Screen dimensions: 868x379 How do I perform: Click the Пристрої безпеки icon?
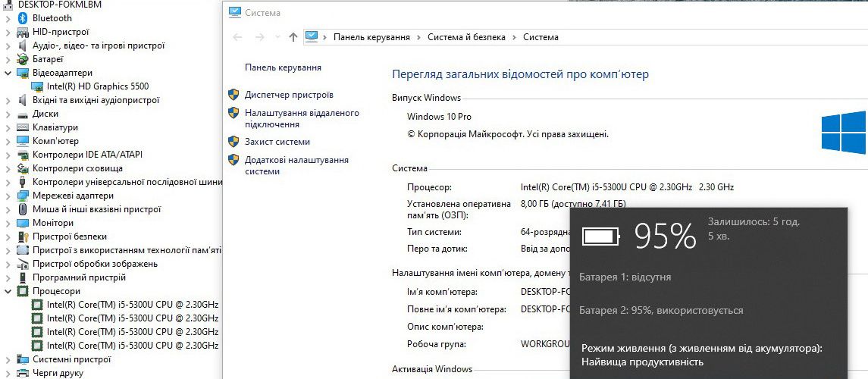click(x=23, y=236)
